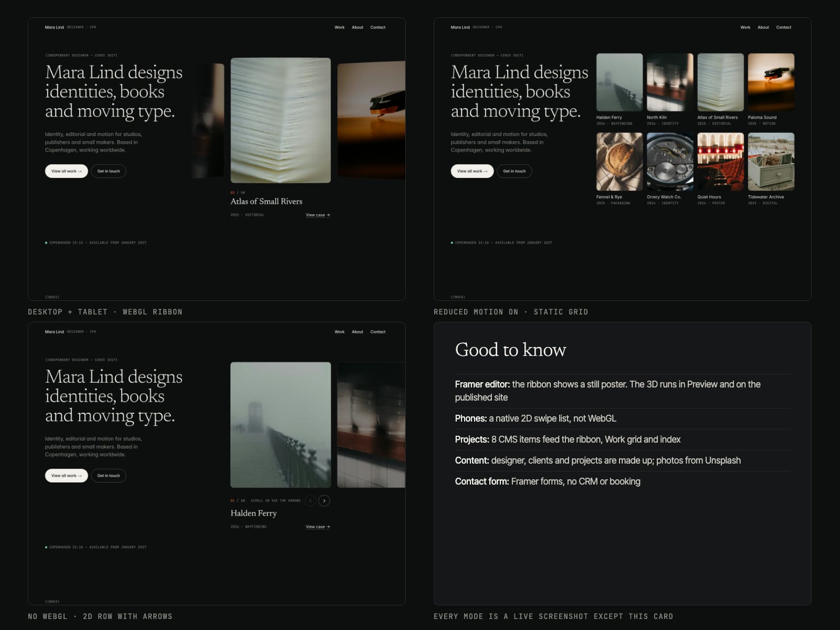Open the Paloma Sound thumbnail in static grid
Image resolution: width=840 pixels, height=630 pixels.
pos(771,82)
